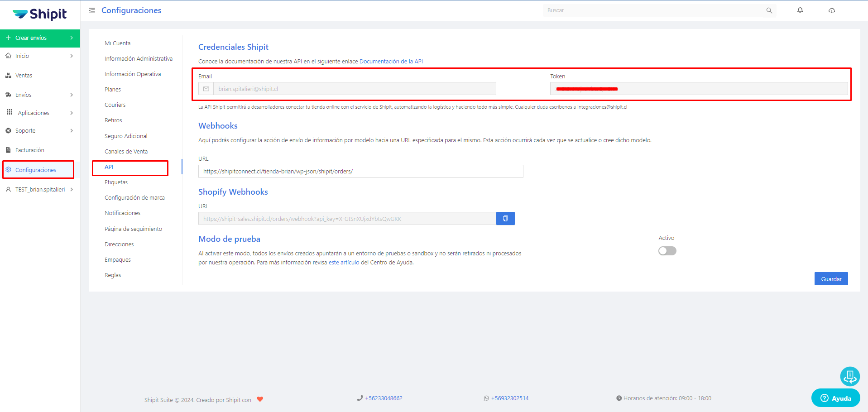Expand the Soporte submenu chevron
868x412 pixels.
72,130
